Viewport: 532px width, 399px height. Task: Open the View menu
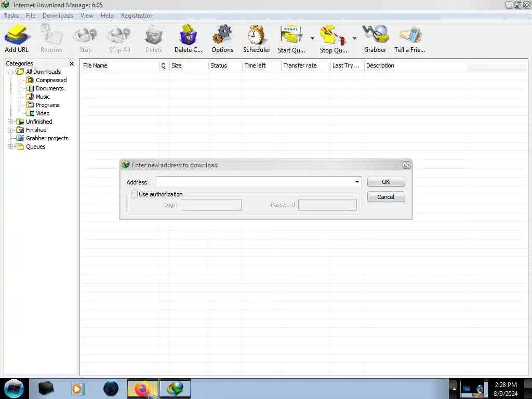click(x=87, y=16)
